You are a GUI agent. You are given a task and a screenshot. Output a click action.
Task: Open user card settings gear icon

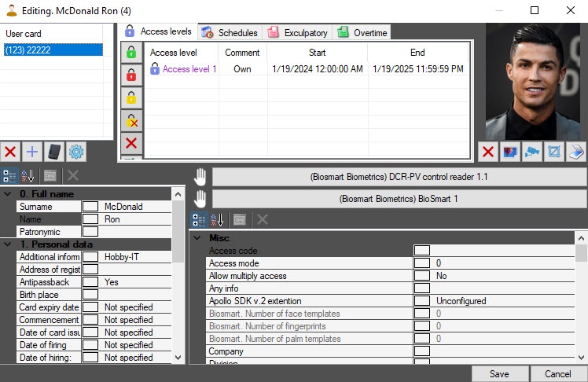pyautogui.click(x=76, y=152)
